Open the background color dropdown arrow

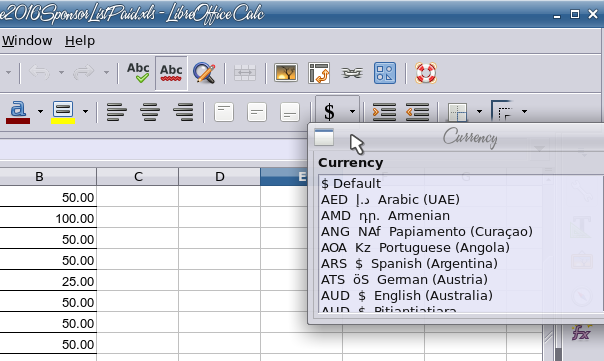coord(85,112)
